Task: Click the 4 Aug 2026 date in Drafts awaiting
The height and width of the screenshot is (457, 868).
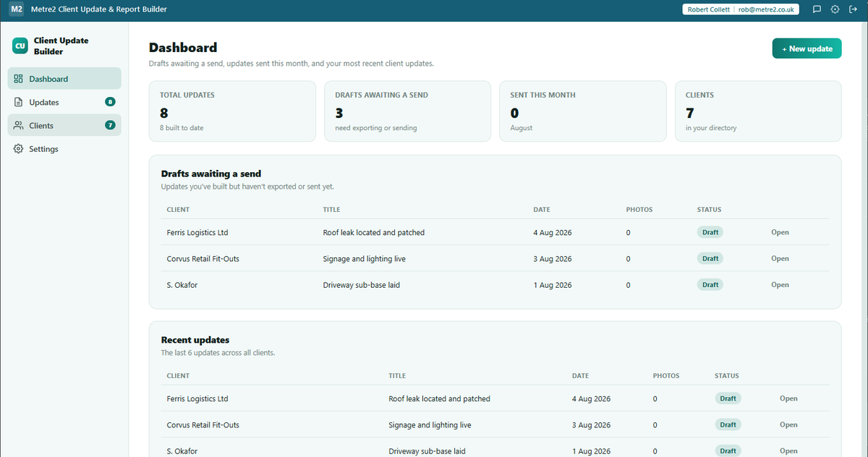Action: pyautogui.click(x=553, y=233)
